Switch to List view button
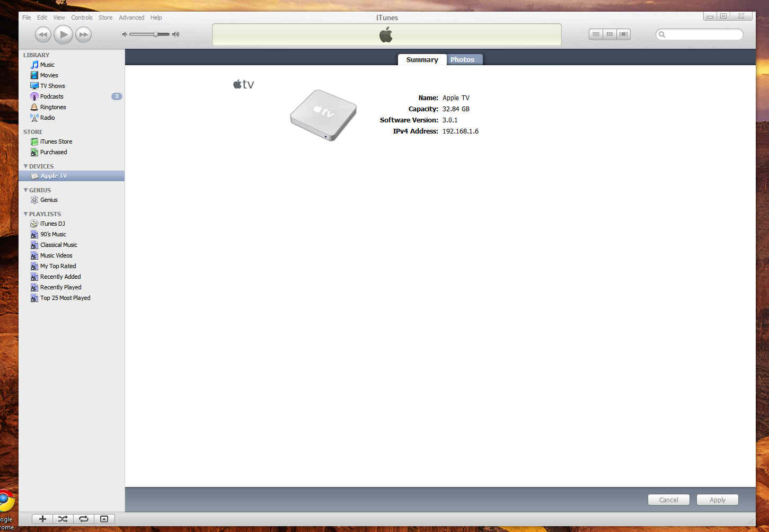The height and width of the screenshot is (532, 769). pos(596,34)
